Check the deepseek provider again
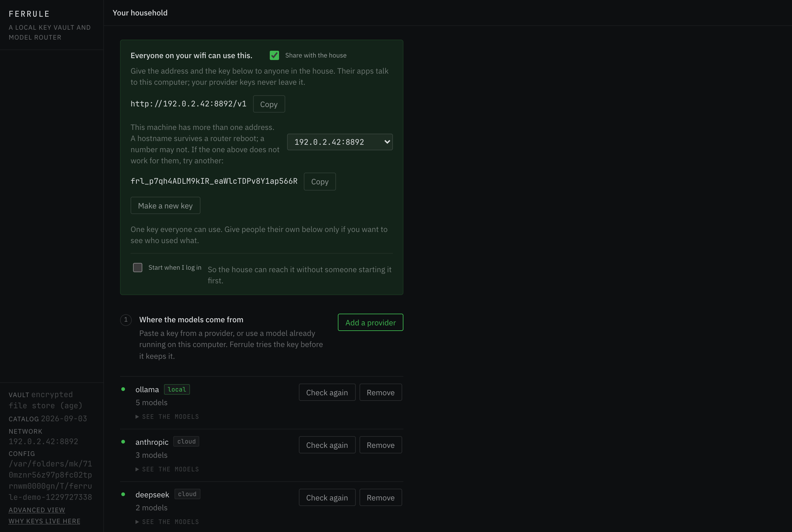Viewport: 792px width, 532px height. (327, 497)
